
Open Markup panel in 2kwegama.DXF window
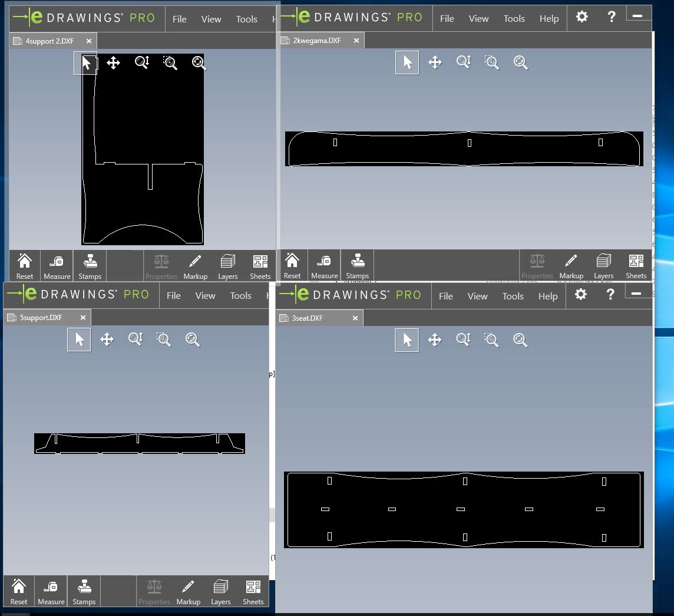click(571, 266)
